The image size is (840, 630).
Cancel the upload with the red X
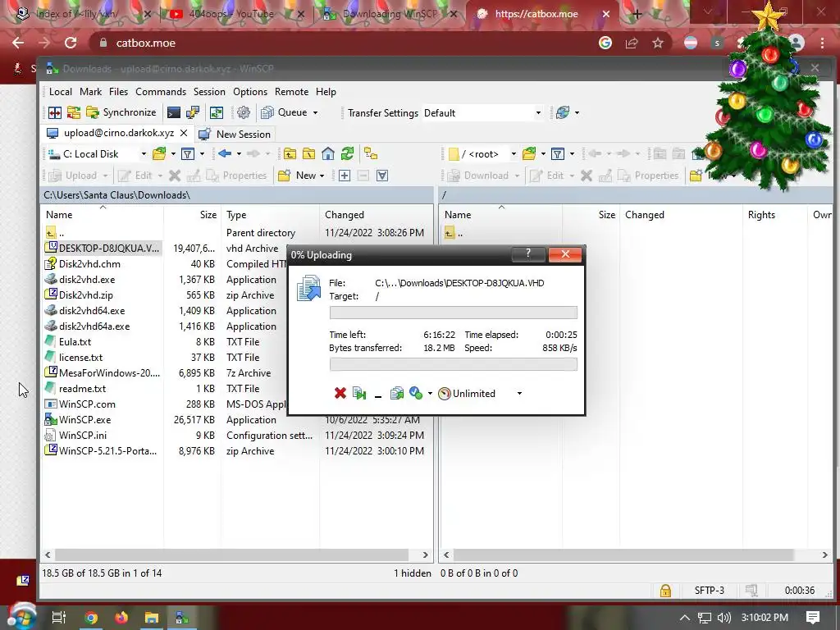(340, 393)
